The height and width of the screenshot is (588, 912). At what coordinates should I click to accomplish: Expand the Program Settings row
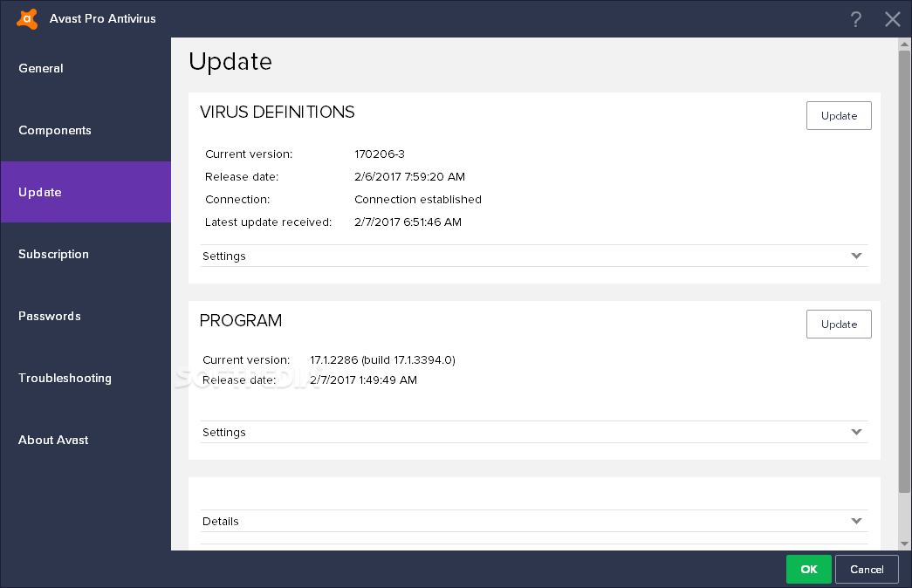coord(534,432)
